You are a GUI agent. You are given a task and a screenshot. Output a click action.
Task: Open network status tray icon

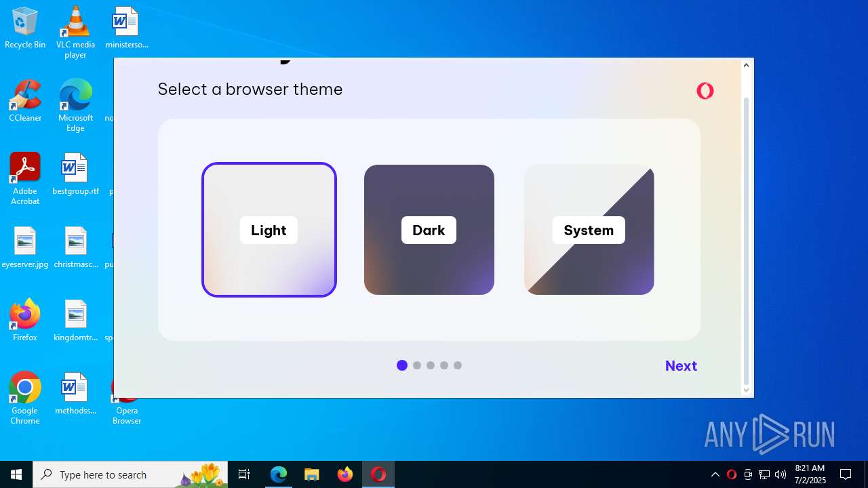point(764,474)
